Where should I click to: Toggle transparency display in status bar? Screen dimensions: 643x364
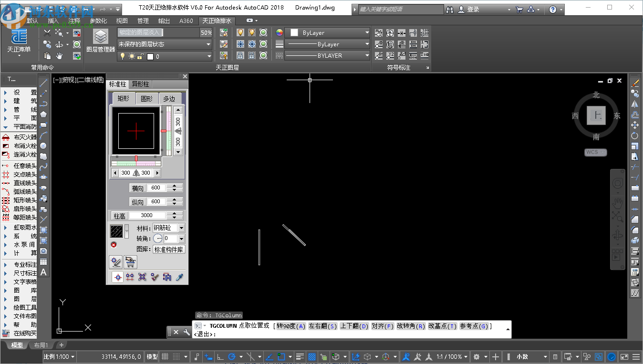pos(312,356)
